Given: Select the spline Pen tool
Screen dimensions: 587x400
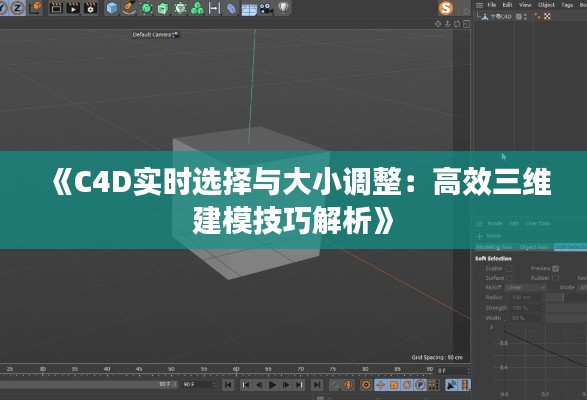Looking at the screenshot, I should tap(129, 8).
